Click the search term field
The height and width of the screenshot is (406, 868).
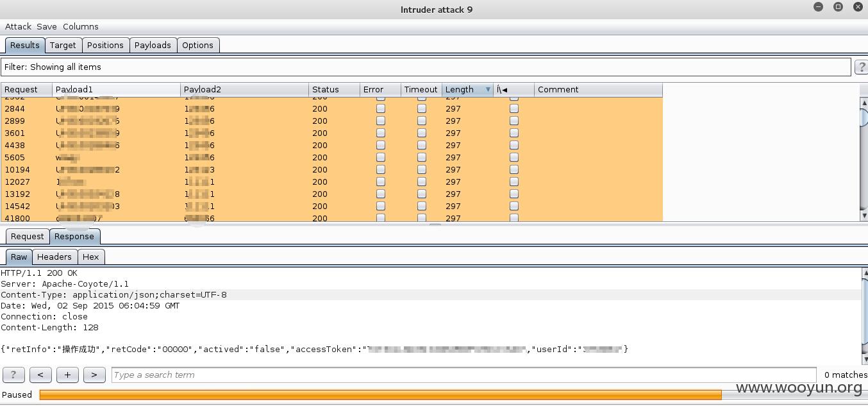pyautogui.click(x=464, y=375)
